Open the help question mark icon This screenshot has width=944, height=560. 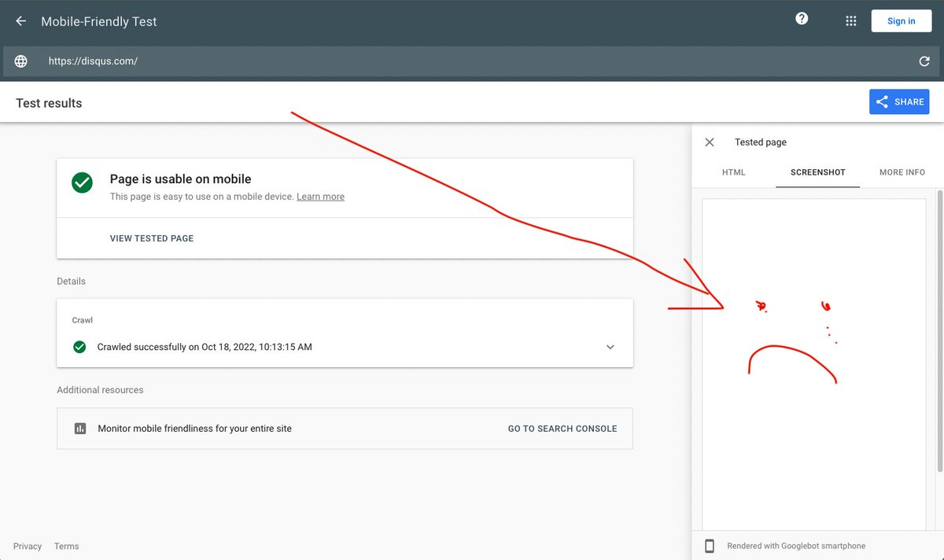click(x=802, y=19)
